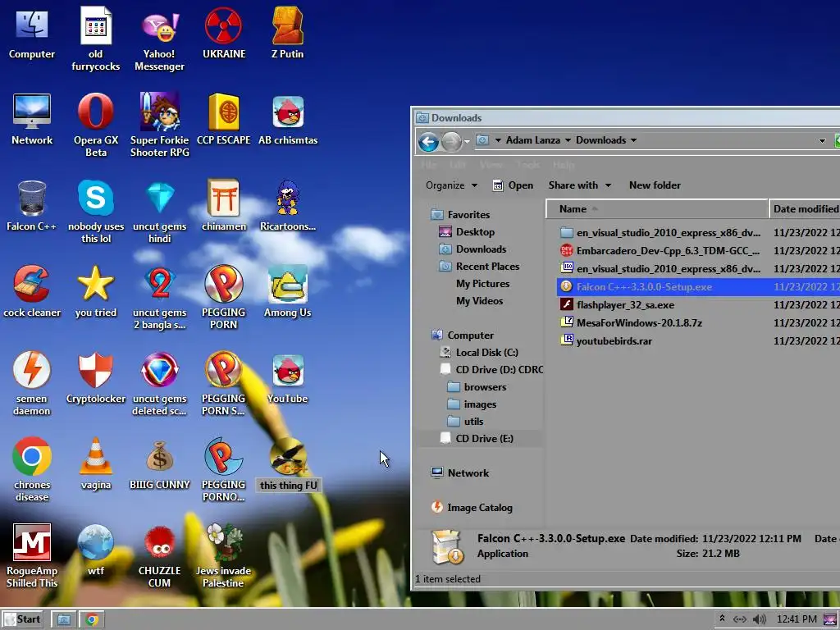840x630 pixels.
Task: Select the Among Us desktop icon
Action: pos(288,292)
